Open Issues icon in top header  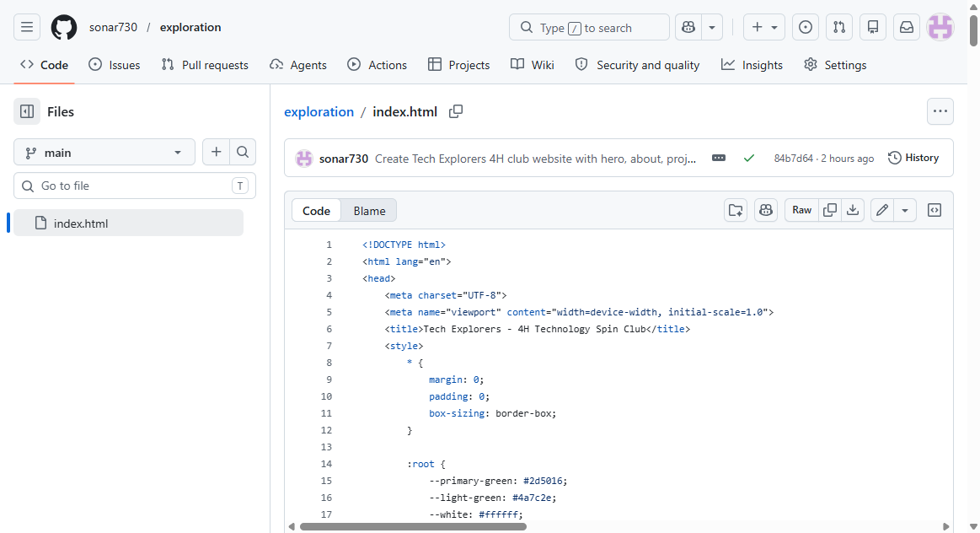click(806, 28)
